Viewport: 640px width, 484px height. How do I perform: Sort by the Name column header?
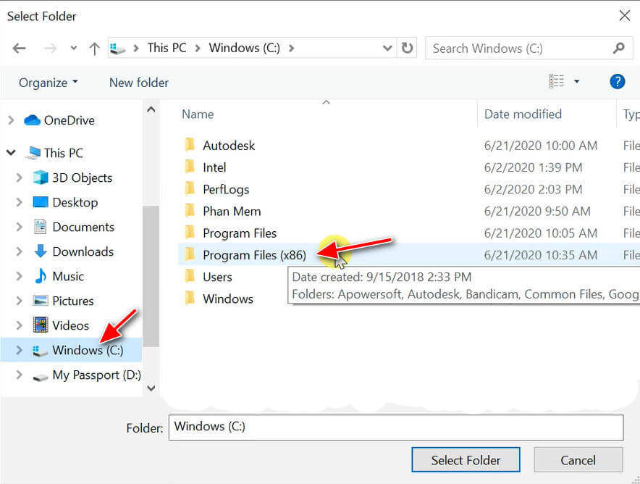point(198,115)
